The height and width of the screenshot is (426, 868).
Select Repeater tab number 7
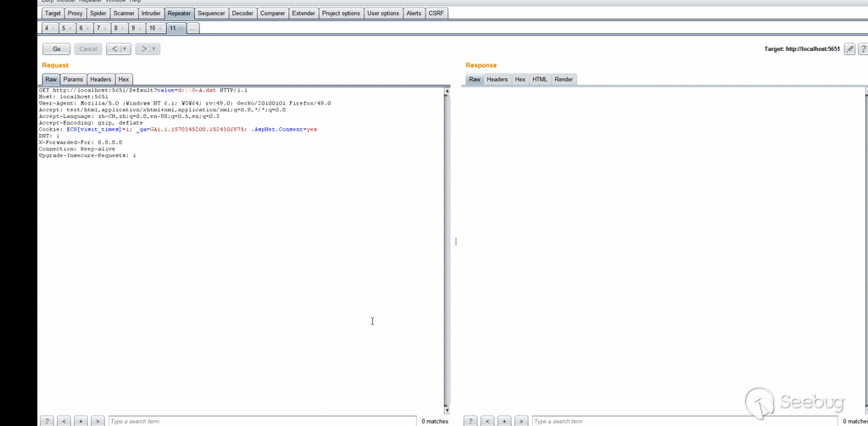pyautogui.click(x=98, y=29)
